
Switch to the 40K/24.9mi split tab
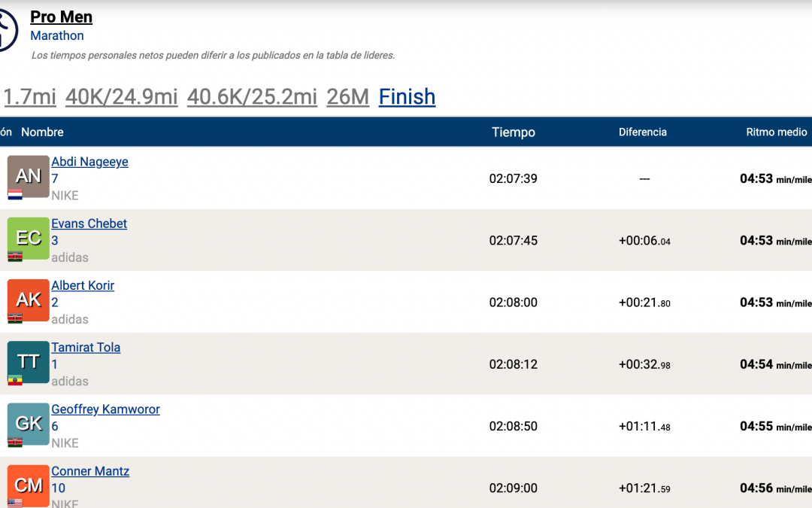pyautogui.click(x=122, y=97)
